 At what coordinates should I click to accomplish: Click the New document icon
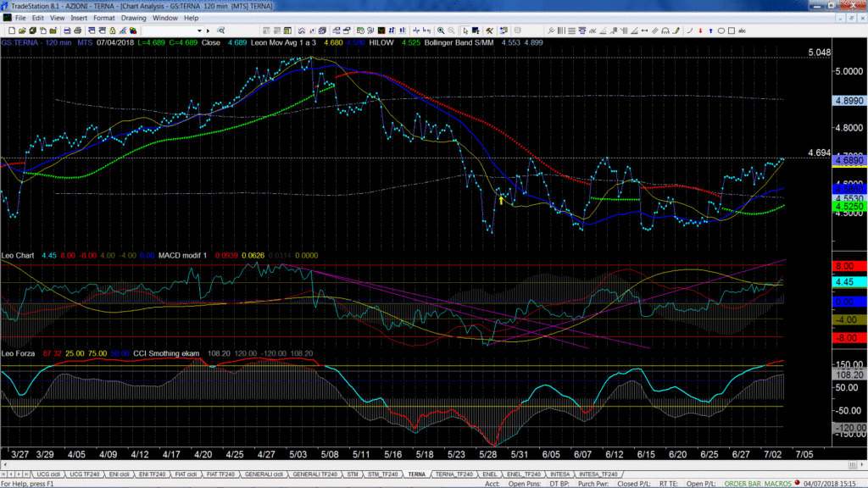pos(12,31)
